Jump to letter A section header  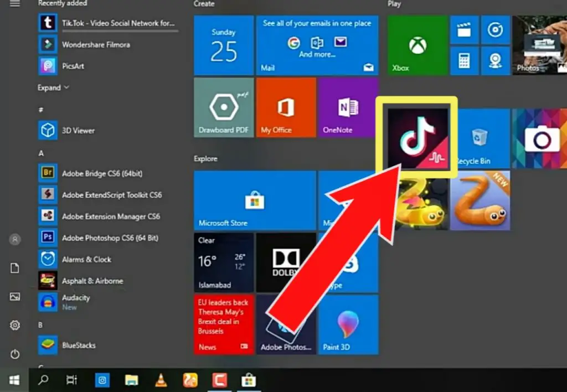[41, 153]
